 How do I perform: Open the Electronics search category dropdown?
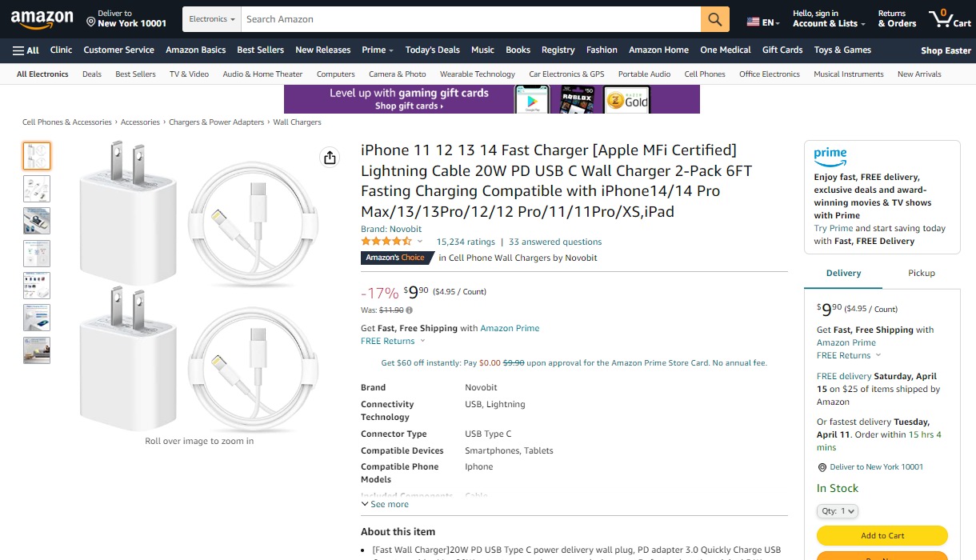click(x=212, y=19)
